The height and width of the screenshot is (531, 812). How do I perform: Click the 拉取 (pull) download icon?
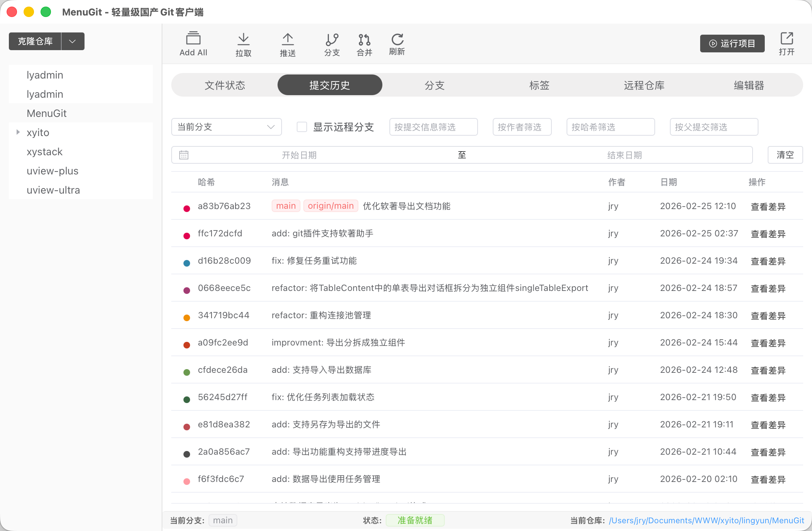[243, 39]
